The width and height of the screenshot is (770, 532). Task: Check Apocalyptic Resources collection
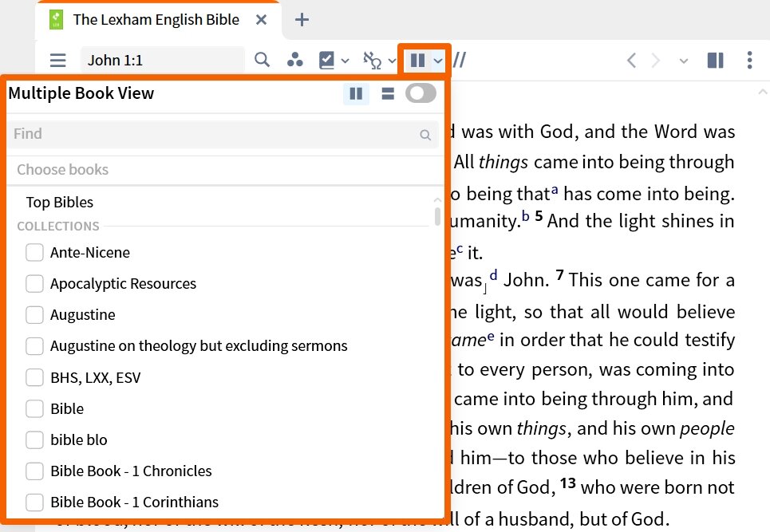click(34, 283)
